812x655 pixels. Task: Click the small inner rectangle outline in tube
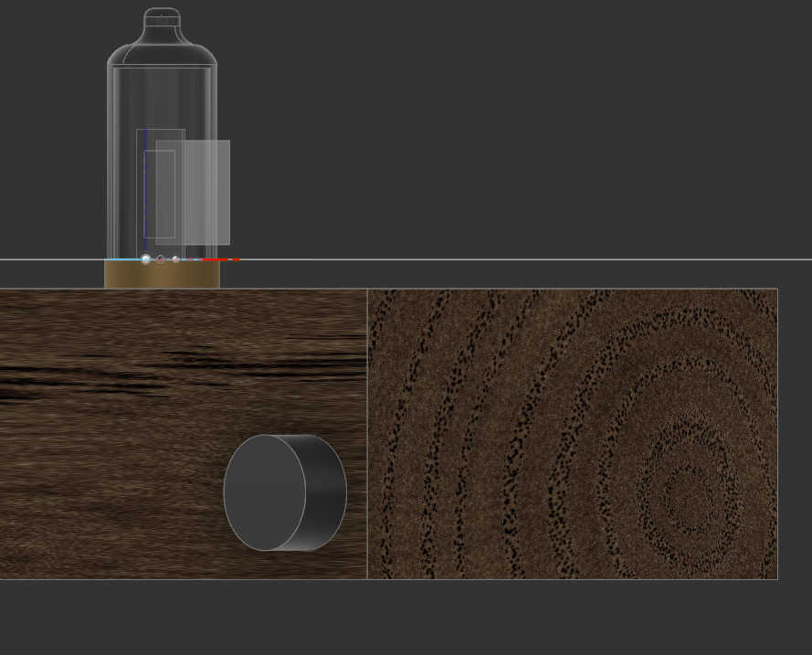[x=160, y=194]
